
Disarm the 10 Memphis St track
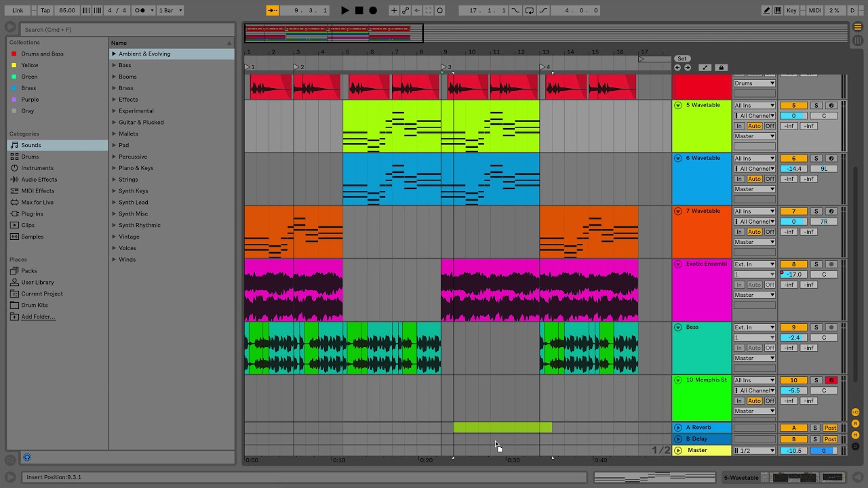tap(831, 380)
